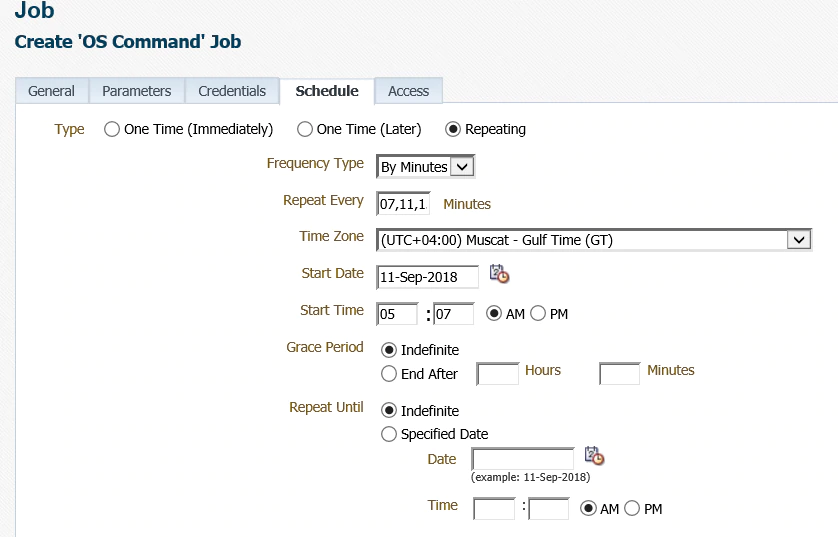Go to the Credentials tab
The height and width of the screenshot is (537, 838).
(x=232, y=91)
